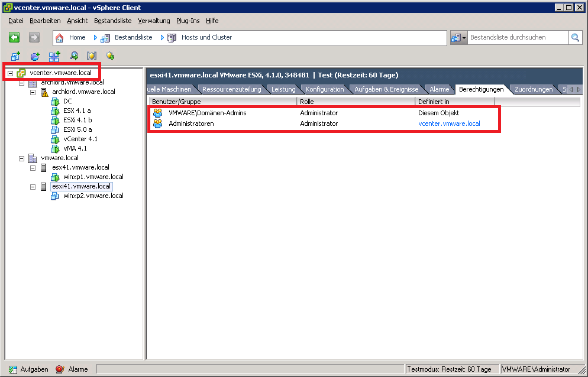Open the Verwaltung menu
Screen dimensions: 588x377
coord(154,21)
